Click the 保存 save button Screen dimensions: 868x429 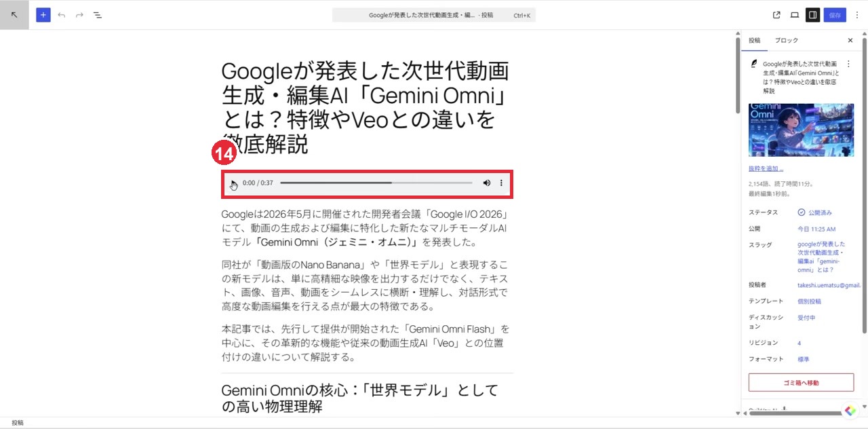(x=835, y=15)
